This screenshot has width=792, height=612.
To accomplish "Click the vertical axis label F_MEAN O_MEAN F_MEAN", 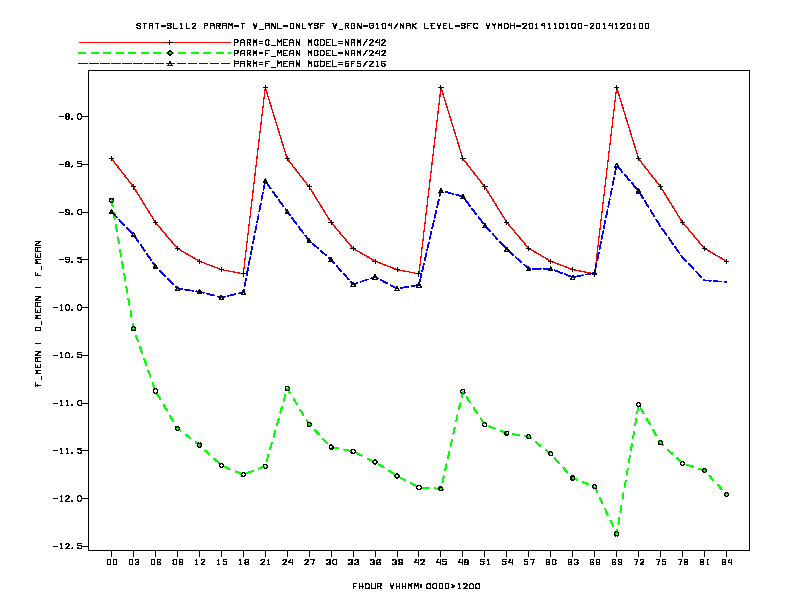I will (38, 314).
